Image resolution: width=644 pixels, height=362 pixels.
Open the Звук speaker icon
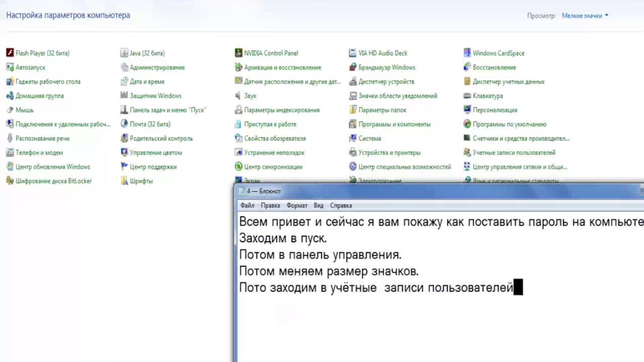pos(238,96)
